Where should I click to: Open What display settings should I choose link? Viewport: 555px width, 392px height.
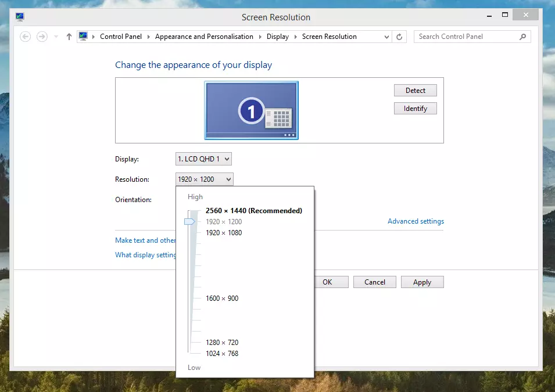[145, 255]
